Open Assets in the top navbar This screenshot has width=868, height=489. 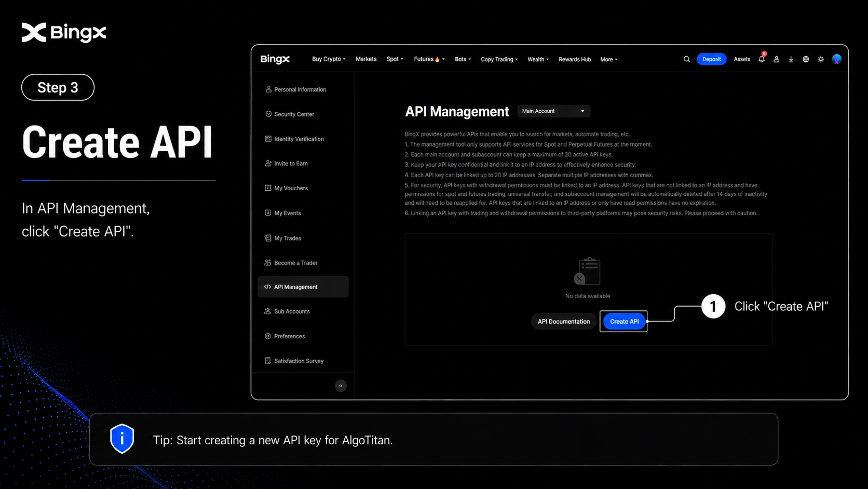(x=742, y=59)
